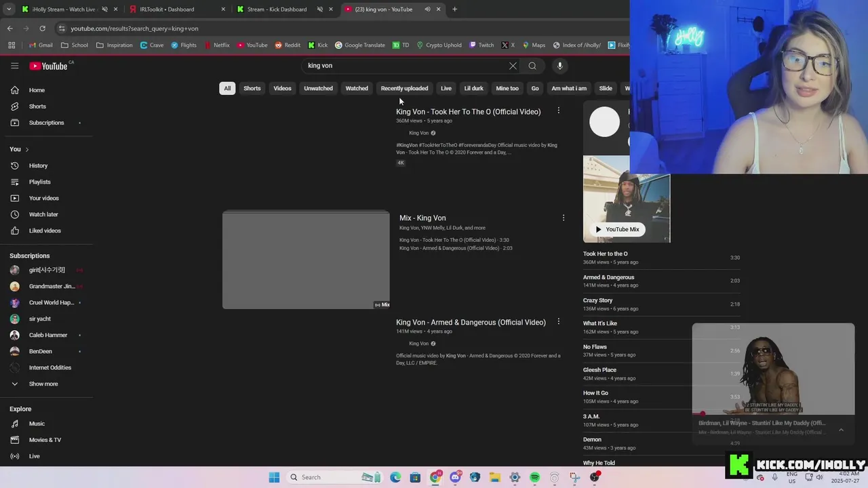The height and width of the screenshot is (488, 868).
Task: Start voice search with the microphone icon
Action: pos(559,66)
